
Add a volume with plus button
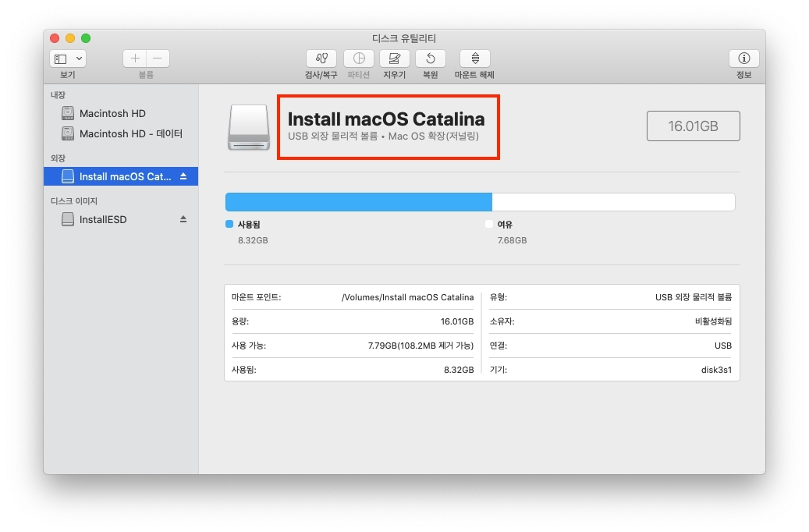(x=135, y=59)
